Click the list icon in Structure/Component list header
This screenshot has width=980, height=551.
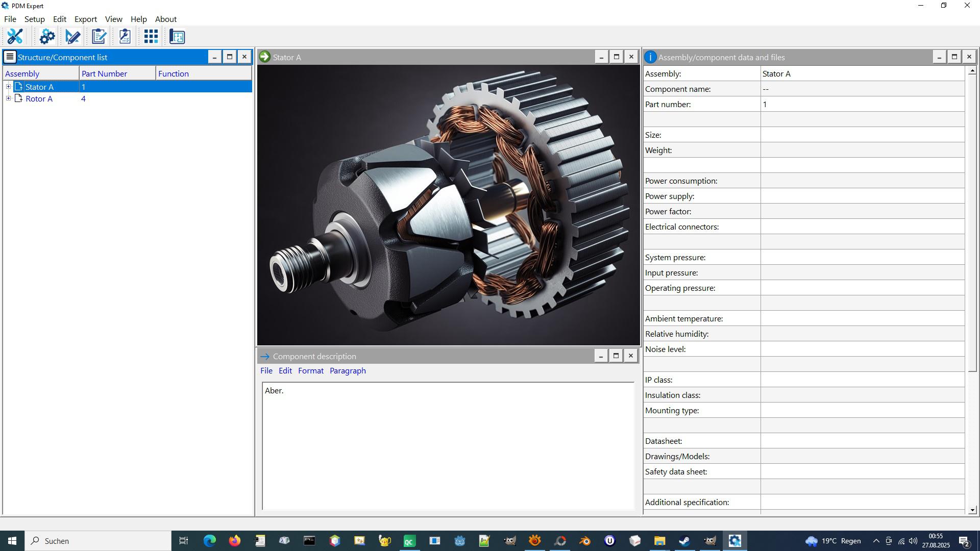point(10,57)
